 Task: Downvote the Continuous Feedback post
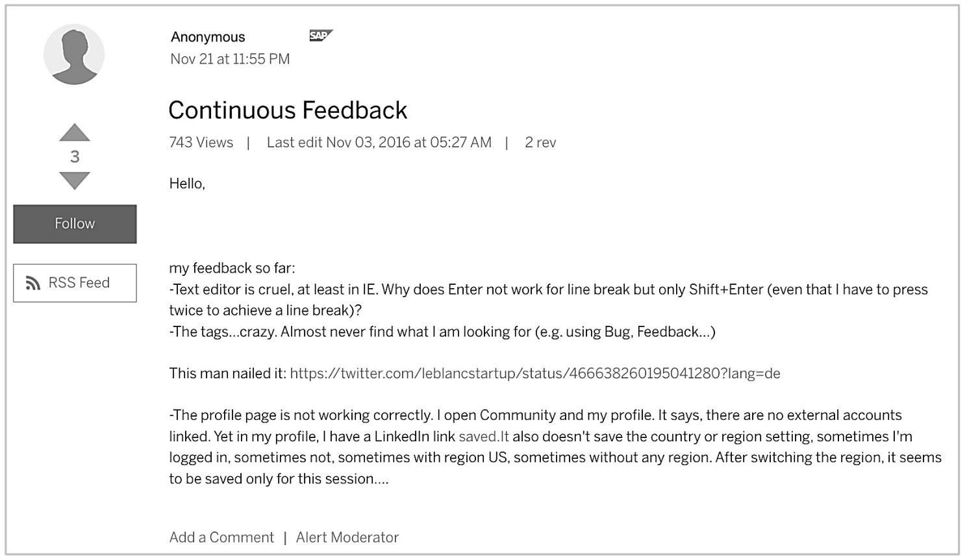click(75, 180)
